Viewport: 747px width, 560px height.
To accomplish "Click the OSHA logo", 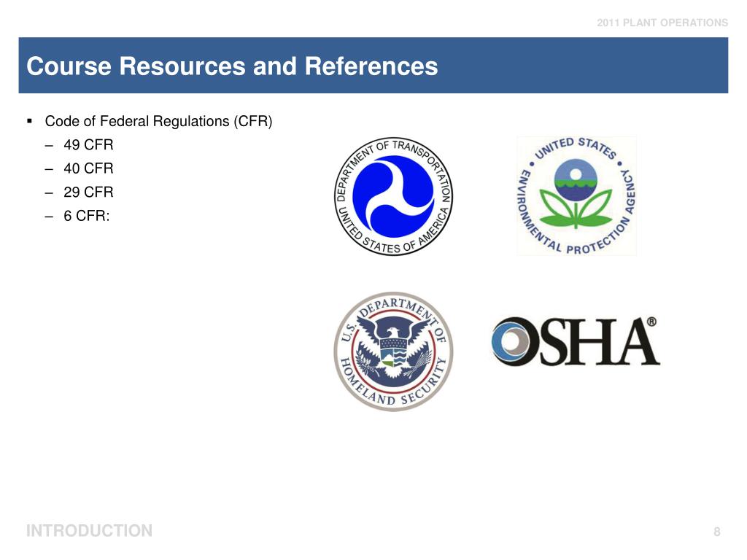I will 576,341.
